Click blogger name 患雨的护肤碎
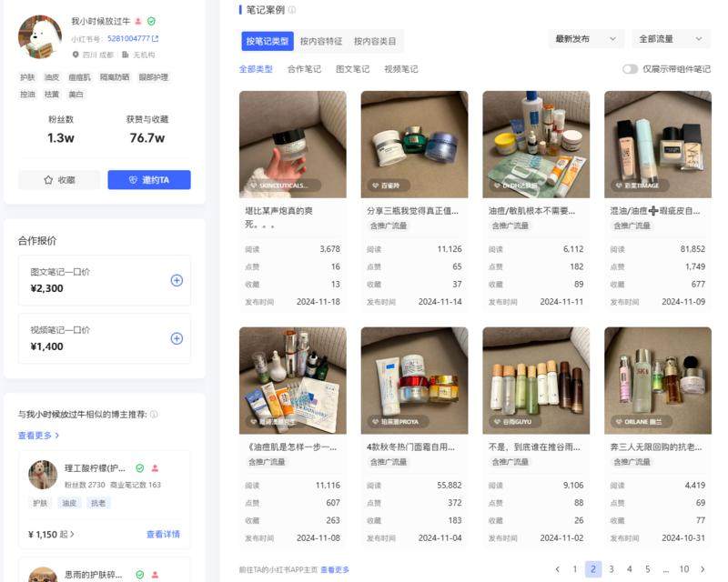The height and width of the screenshot is (582, 728). click(x=93, y=575)
